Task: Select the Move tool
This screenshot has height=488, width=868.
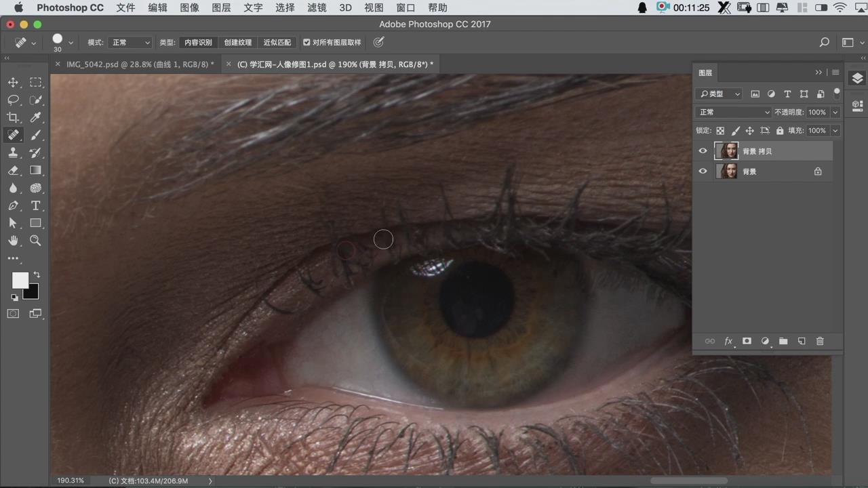Action: pyautogui.click(x=13, y=82)
